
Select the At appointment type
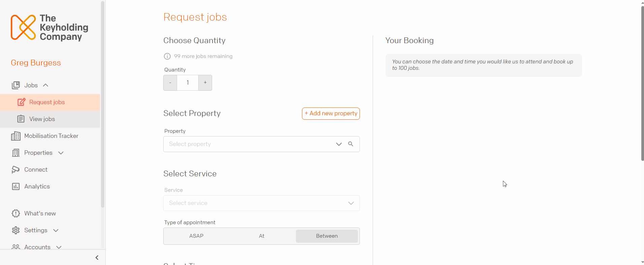point(262,236)
